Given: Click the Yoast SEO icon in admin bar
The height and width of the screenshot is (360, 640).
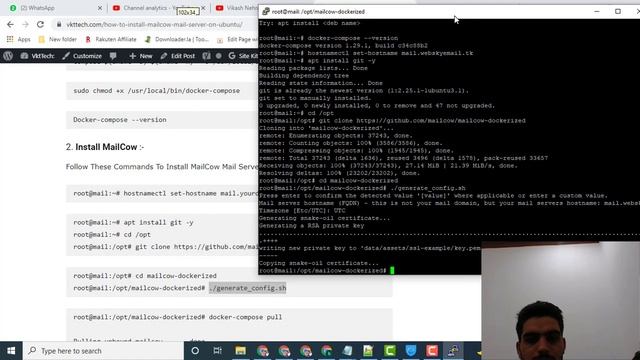Looking at the screenshot, I should (207, 56).
